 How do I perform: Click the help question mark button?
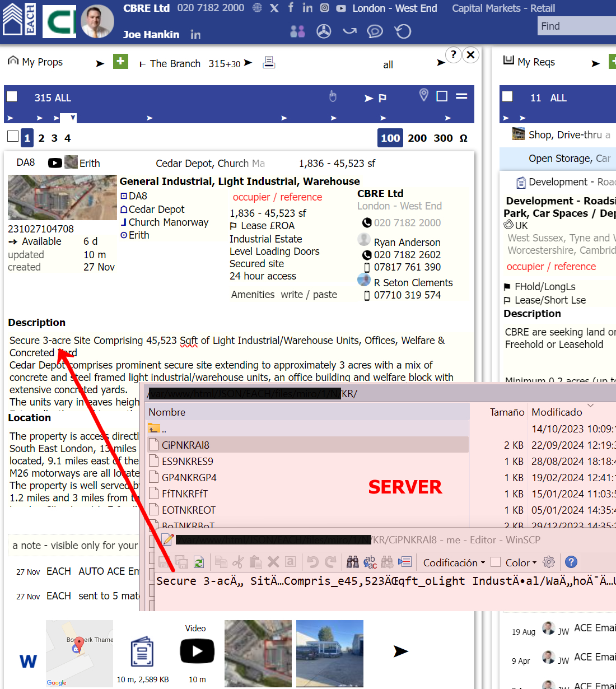[x=453, y=54]
